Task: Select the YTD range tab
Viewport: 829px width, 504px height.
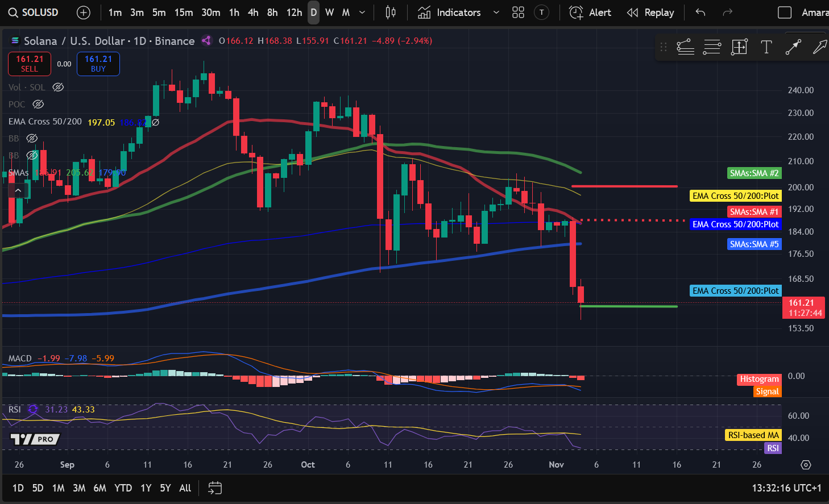Action: pyautogui.click(x=123, y=488)
